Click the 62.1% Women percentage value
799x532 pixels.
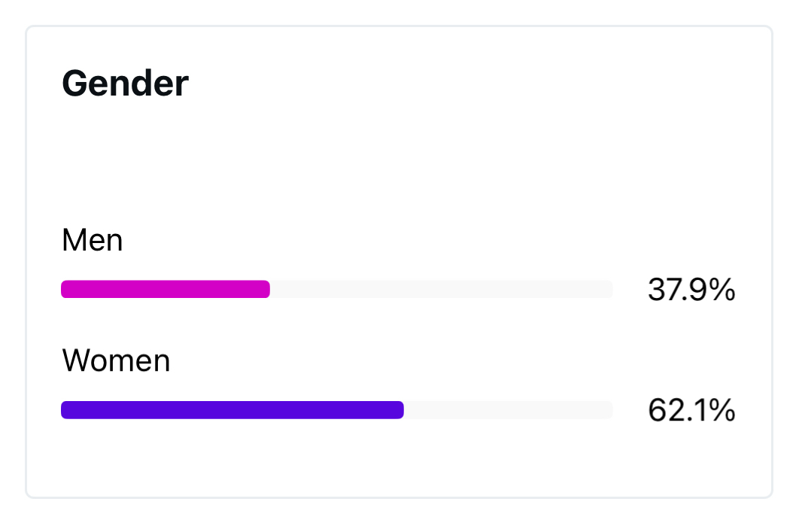(691, 410)
